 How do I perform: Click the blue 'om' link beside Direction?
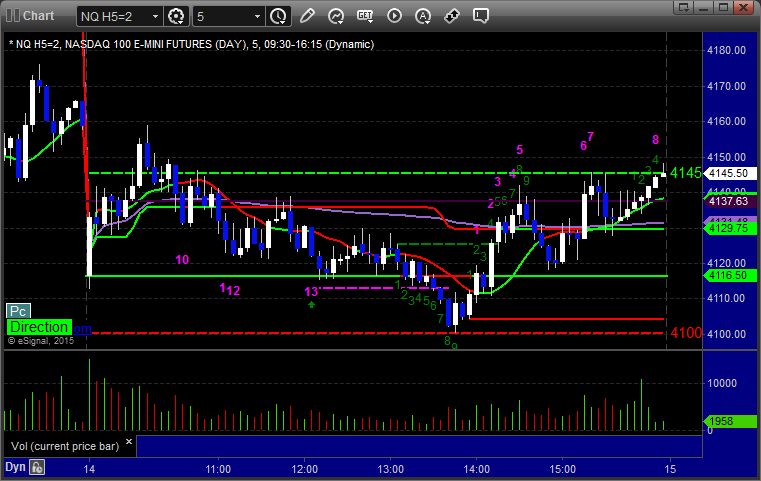point(82,329)
